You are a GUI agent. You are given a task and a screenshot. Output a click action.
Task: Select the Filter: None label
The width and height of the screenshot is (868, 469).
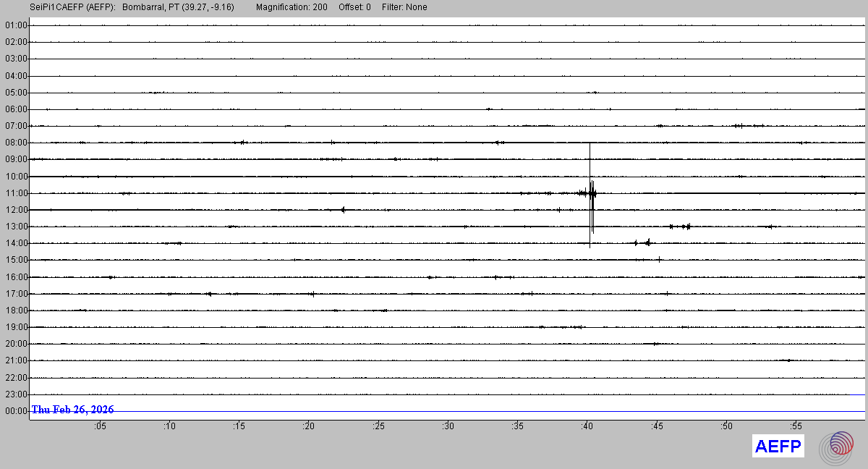pyautogui.click(x=404, y=7)
